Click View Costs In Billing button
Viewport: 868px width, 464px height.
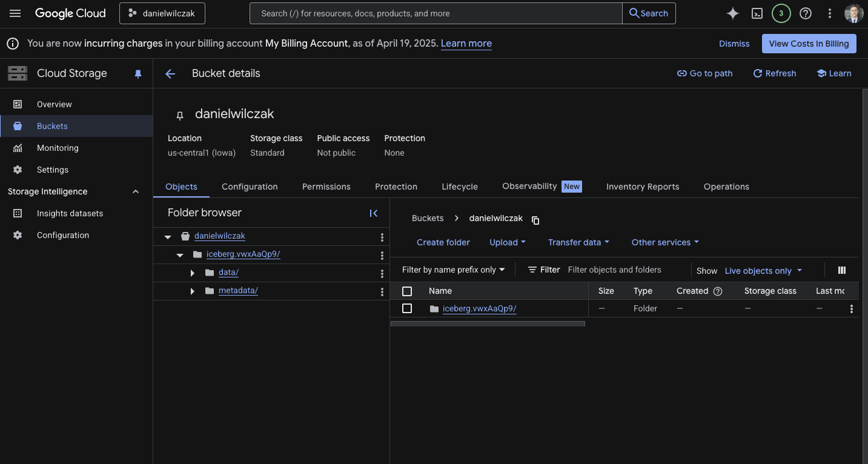click(809, 44)
